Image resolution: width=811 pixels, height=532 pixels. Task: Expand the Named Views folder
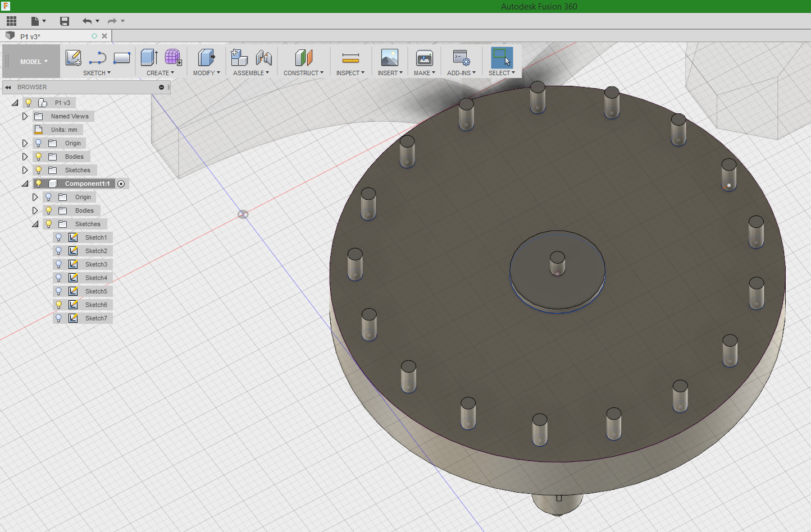pyautogui.click(x=25, y=116)
